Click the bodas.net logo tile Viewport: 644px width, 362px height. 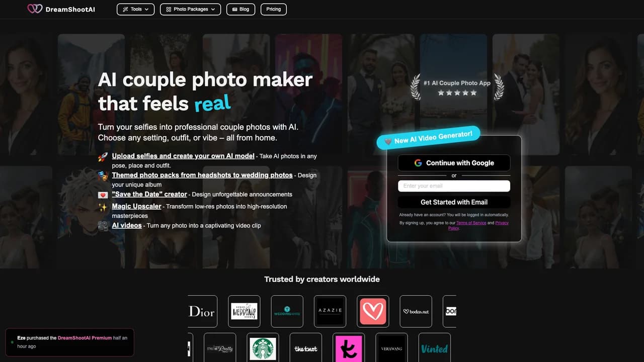[416, 311]
